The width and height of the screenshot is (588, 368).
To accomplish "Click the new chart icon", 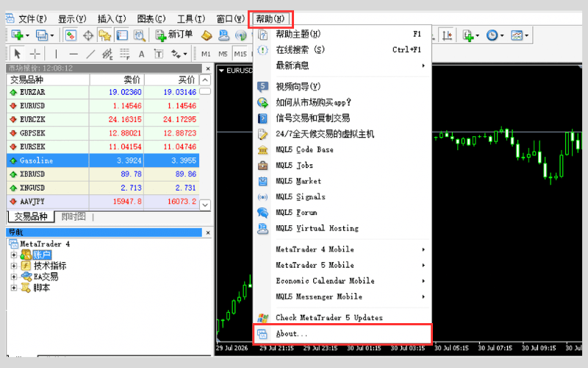I will 17,35.
